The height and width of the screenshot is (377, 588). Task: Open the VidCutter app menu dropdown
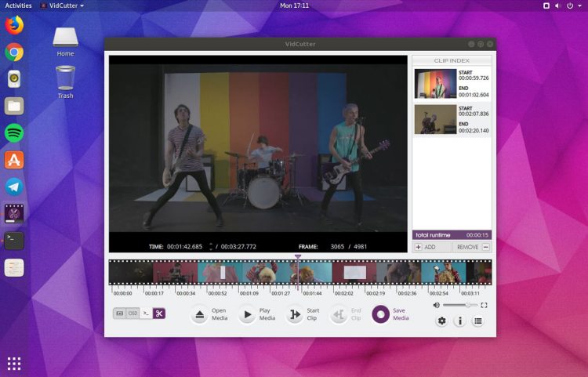[x=62, y=5]
